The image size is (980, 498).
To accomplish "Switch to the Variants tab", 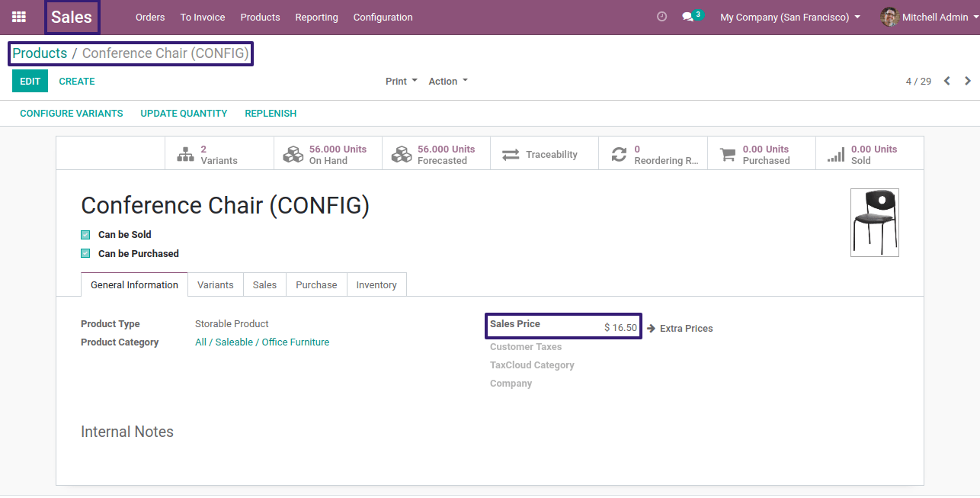I will pos(216,284).
